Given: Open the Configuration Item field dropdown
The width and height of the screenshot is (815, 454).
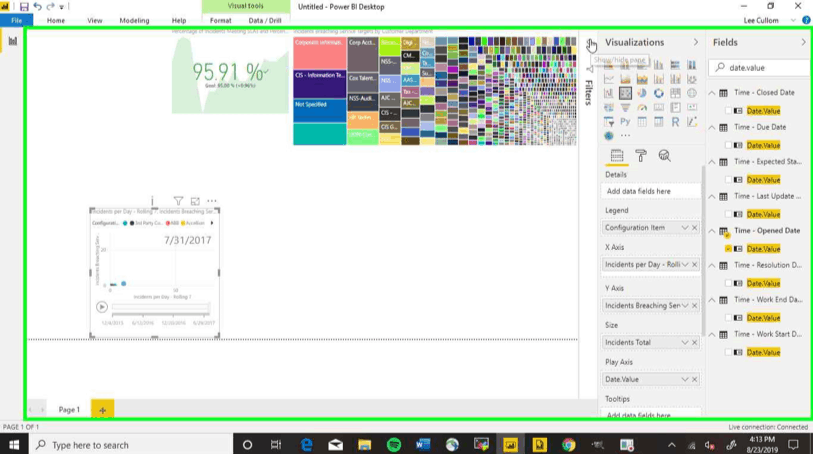Looking at the screenshot, I should [685, 228].
